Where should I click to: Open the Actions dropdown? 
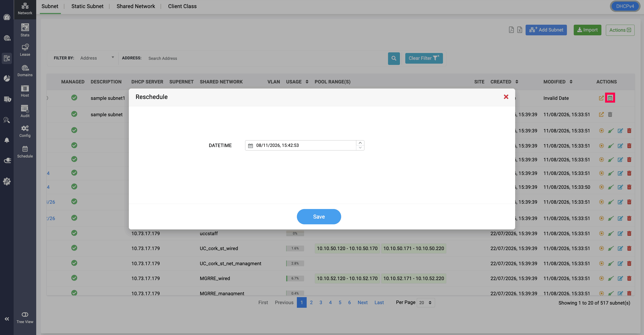[x=620, y=30]
